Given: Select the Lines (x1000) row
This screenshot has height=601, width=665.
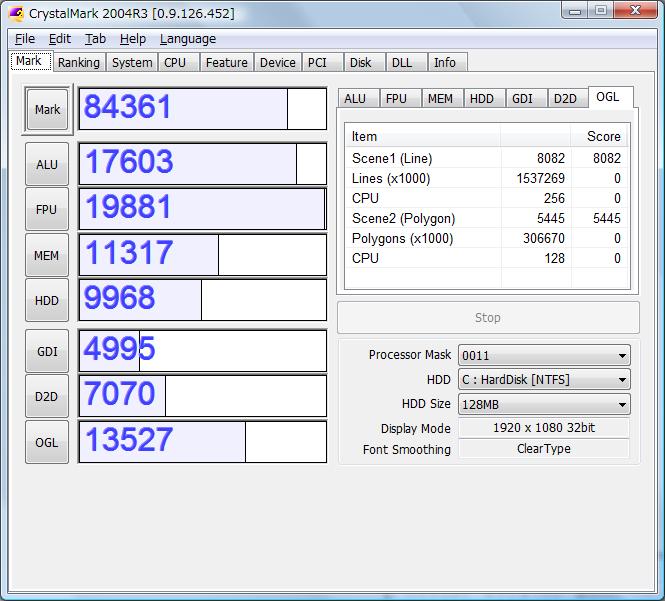Looking at the screenshot, I should (487, 178).
